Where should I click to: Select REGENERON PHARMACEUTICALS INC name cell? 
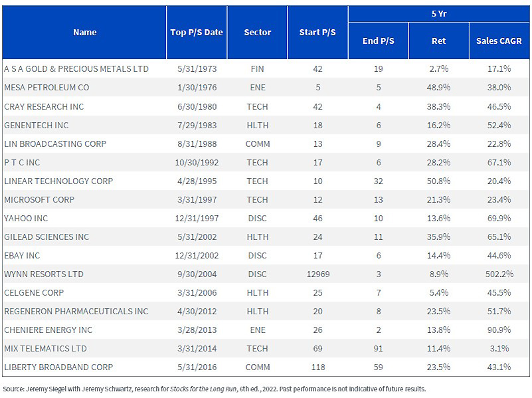tap(76, 312)
